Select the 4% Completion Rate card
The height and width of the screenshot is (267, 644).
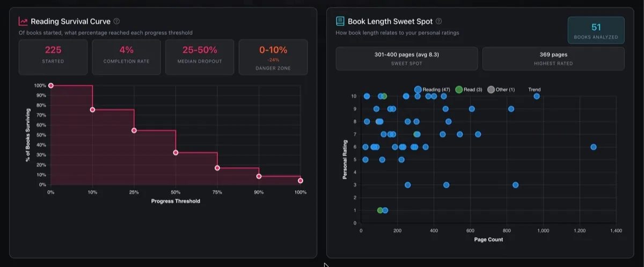pos(127,57)
